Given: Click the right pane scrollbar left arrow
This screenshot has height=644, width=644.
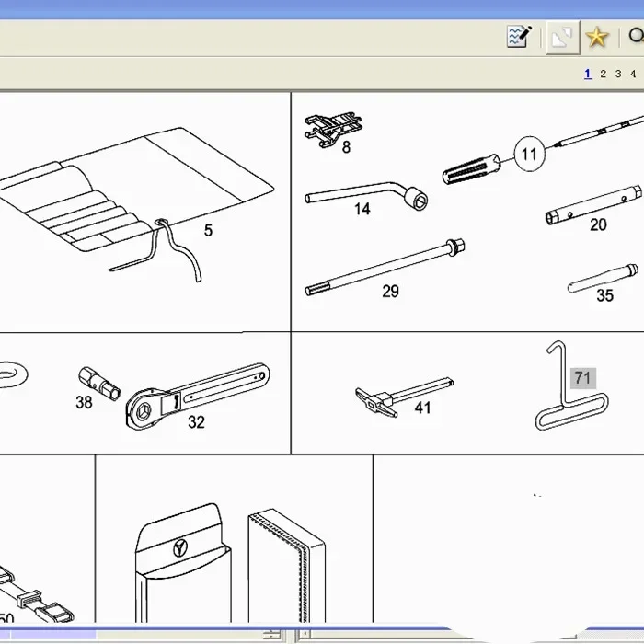Looking at the screenshot, I should pos(305,635).
